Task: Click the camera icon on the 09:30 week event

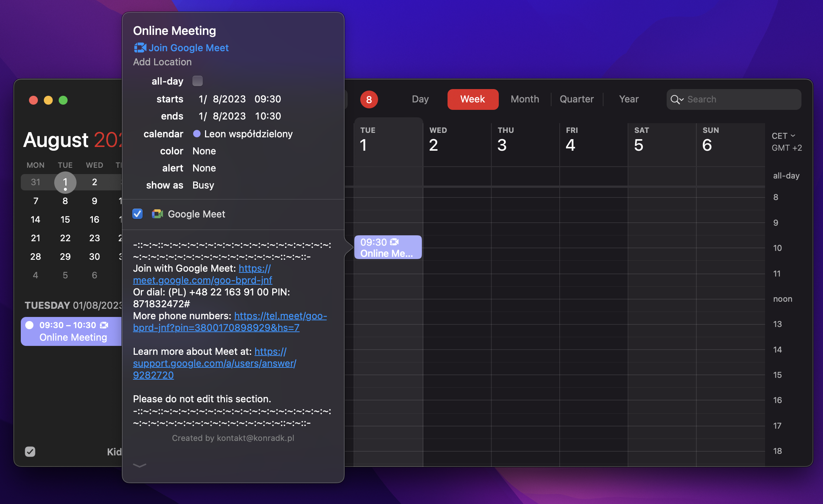Action: point(394,242)
